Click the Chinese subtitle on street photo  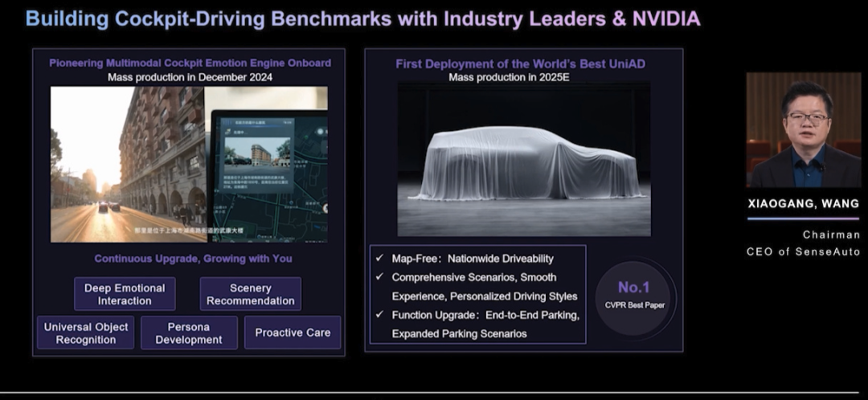coord(188,230)
